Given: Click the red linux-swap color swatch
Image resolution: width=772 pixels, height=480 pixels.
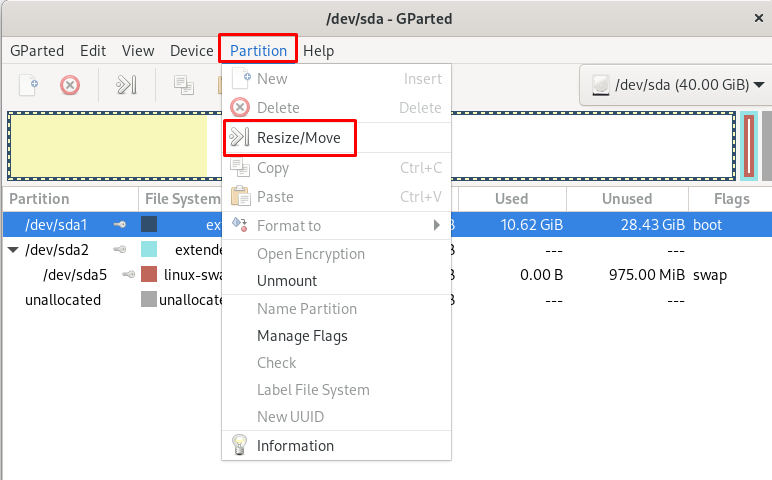Looking at the screenshot, I should 149,274.
